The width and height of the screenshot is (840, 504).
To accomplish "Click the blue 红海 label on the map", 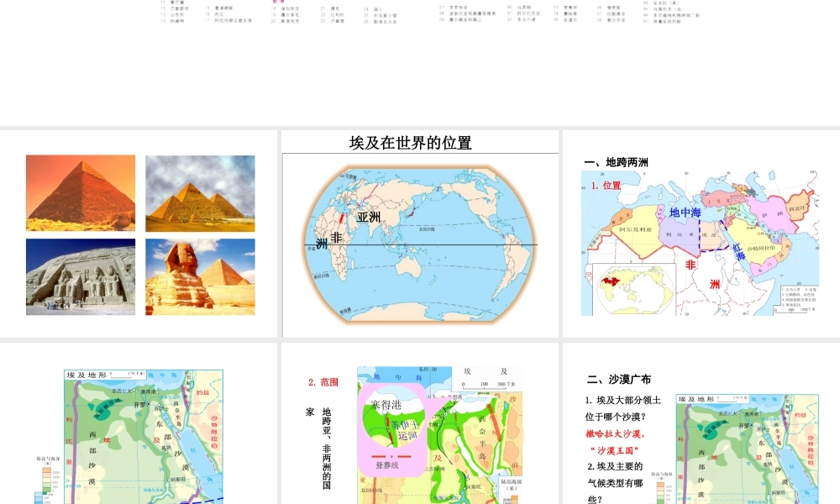I will coord(739,252).
